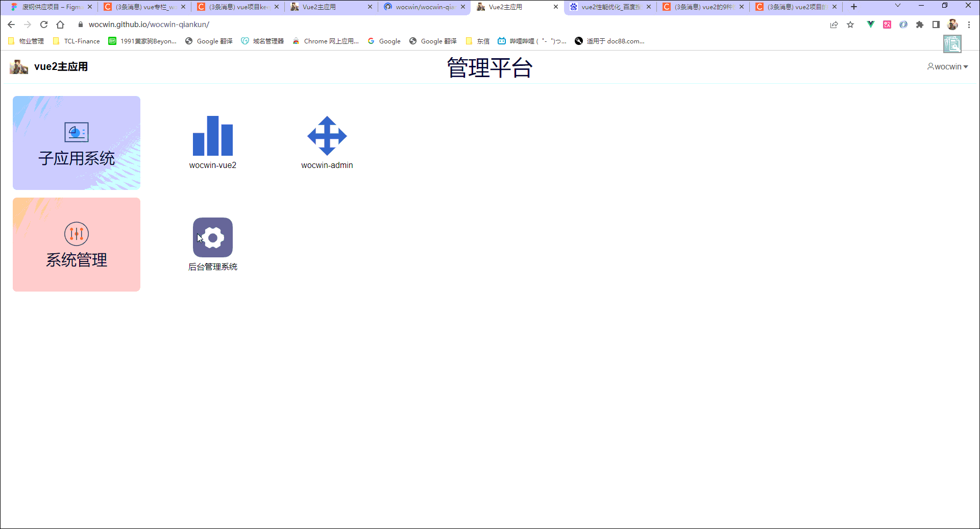Open the 哔哩哔哩 bookmark link

click(x=531, y=41)
